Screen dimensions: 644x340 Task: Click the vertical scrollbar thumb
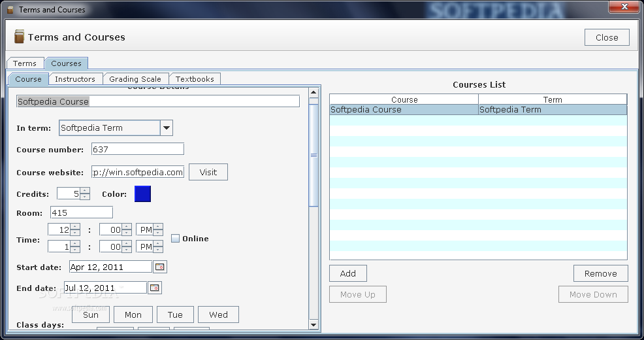314,155
